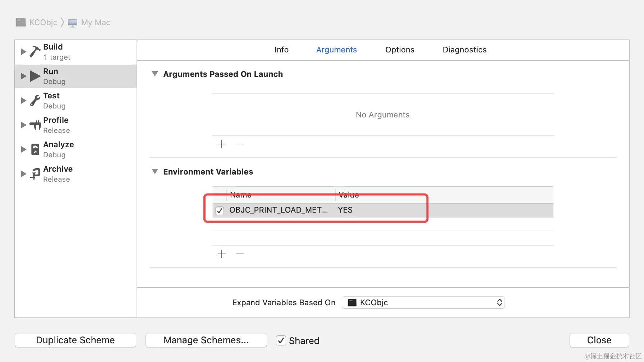Screen dimensions: 644x362
Task: Click the Run play icon
Action: pos(35,76)
